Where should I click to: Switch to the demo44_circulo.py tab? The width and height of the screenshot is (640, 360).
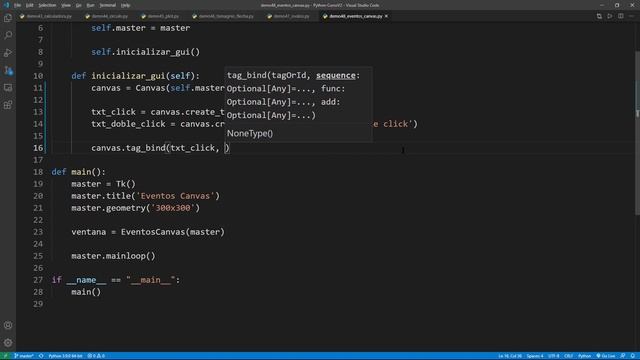[x=107, y=16]
